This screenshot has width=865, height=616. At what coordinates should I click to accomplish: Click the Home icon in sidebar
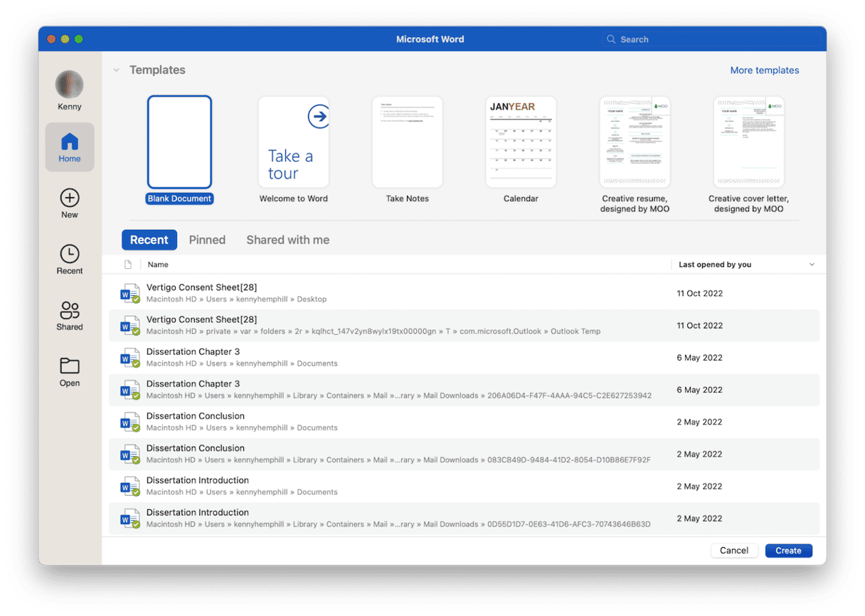coord(70,142)
